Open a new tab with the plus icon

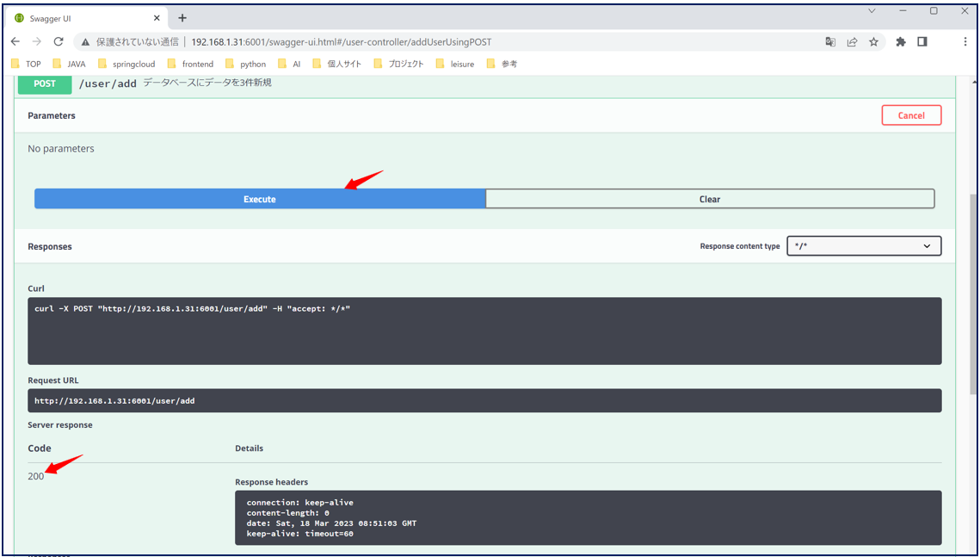[x=182, y=17]
